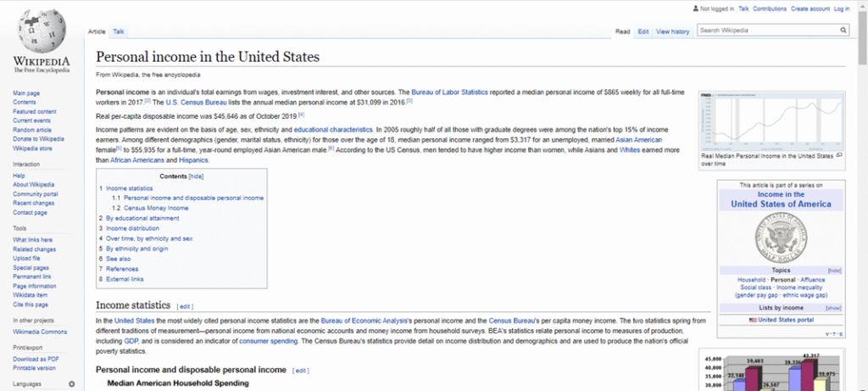Screen dimensions: 868x391
Task: Click the Not logged in user icon
Action: [x=696, y=8]
